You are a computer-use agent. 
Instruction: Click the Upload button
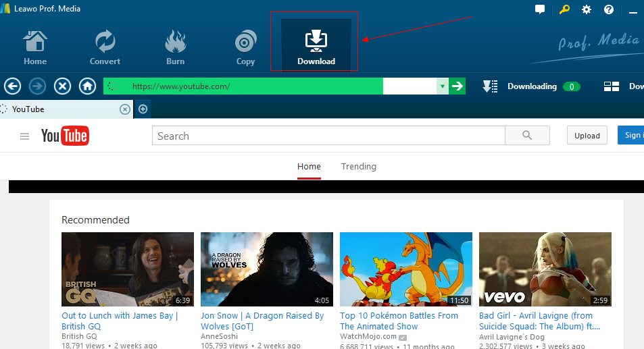pos(587,135)
